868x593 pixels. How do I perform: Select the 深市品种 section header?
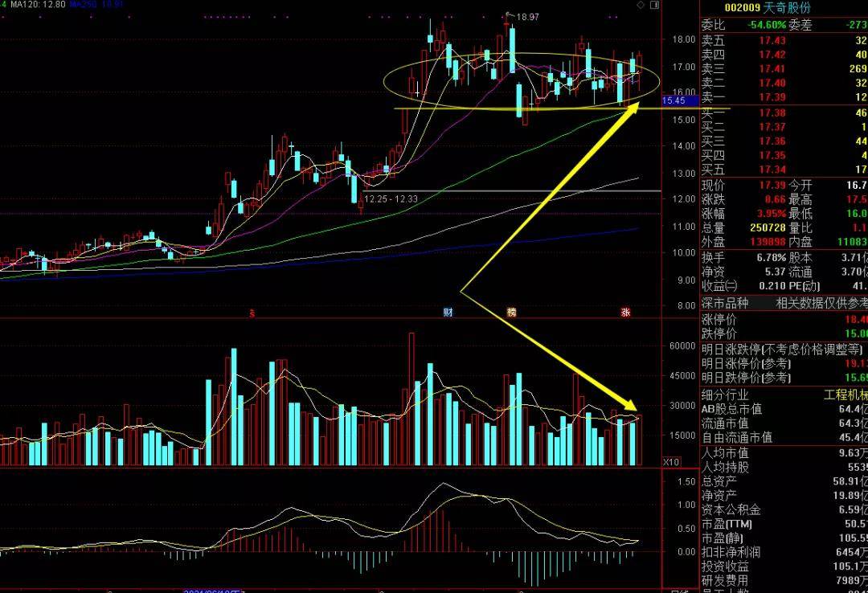pos(725,303)
